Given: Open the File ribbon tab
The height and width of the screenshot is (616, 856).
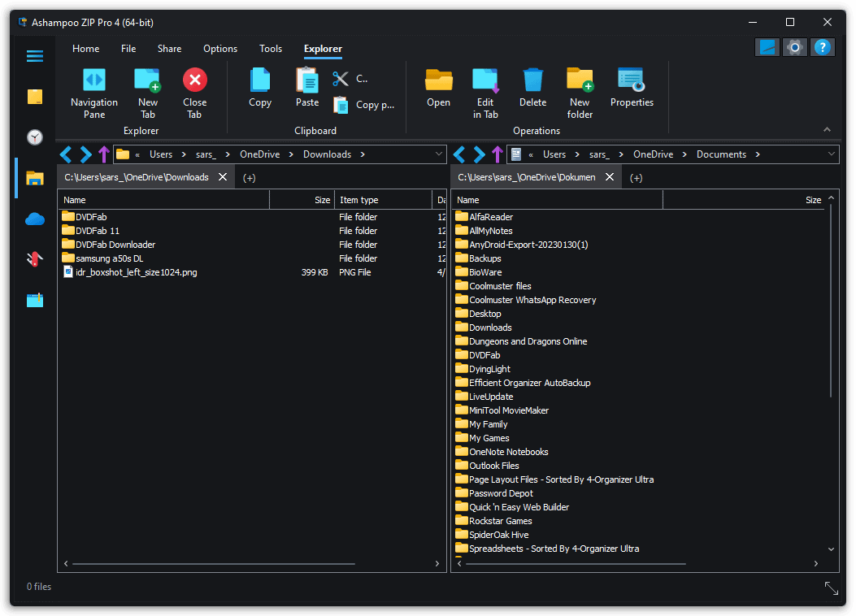Looking at the screenshot, I should tap(128, 49).
